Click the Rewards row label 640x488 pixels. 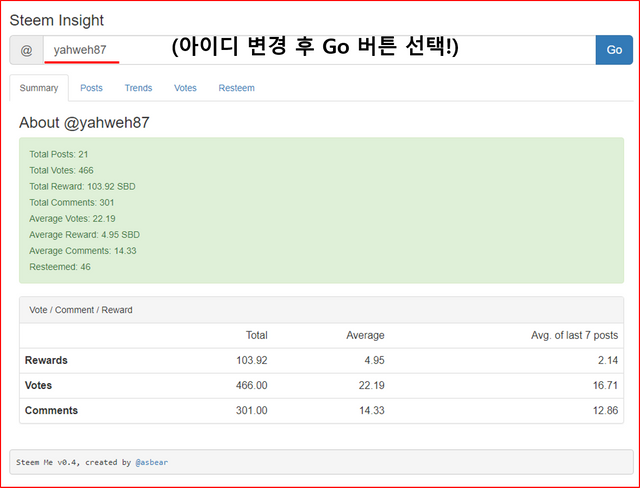click(46, 360)
